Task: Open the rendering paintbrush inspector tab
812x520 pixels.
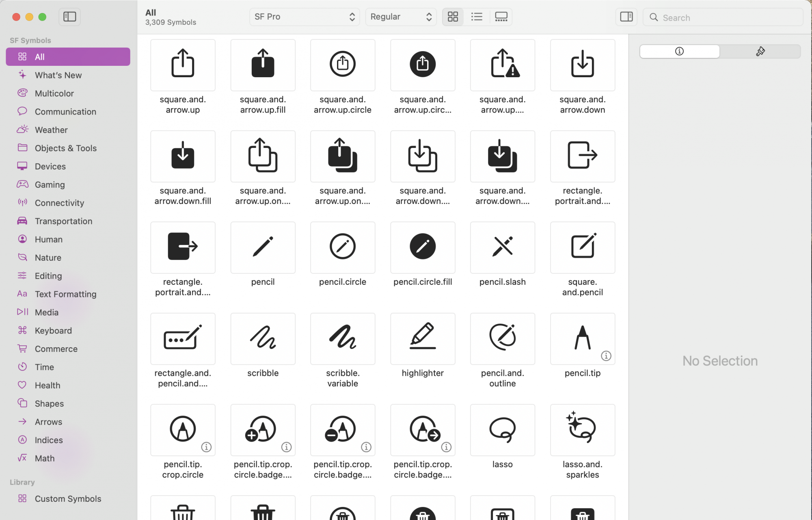Action: point(760,51)
